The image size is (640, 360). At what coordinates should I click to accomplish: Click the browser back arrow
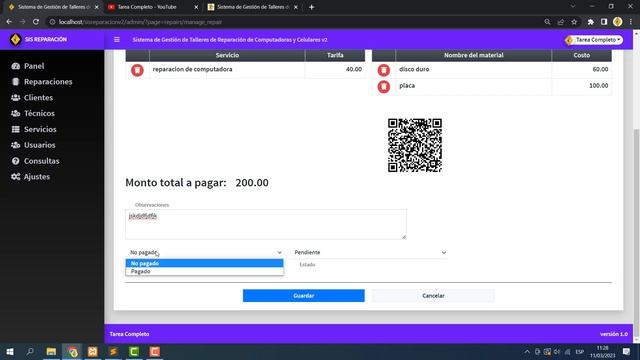[9, 22]
